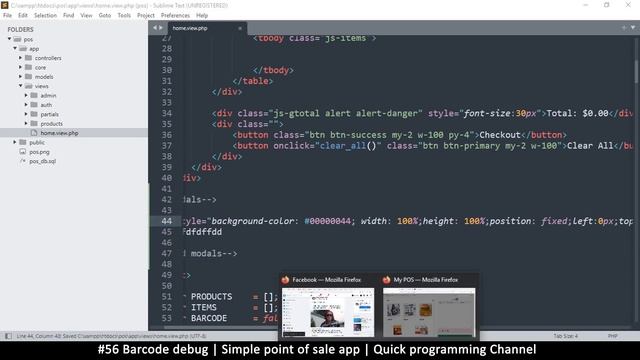Image resolution: width=640 pixels, height=360 pixels.
Task: Open the Help menu
Action: point(202,15)
